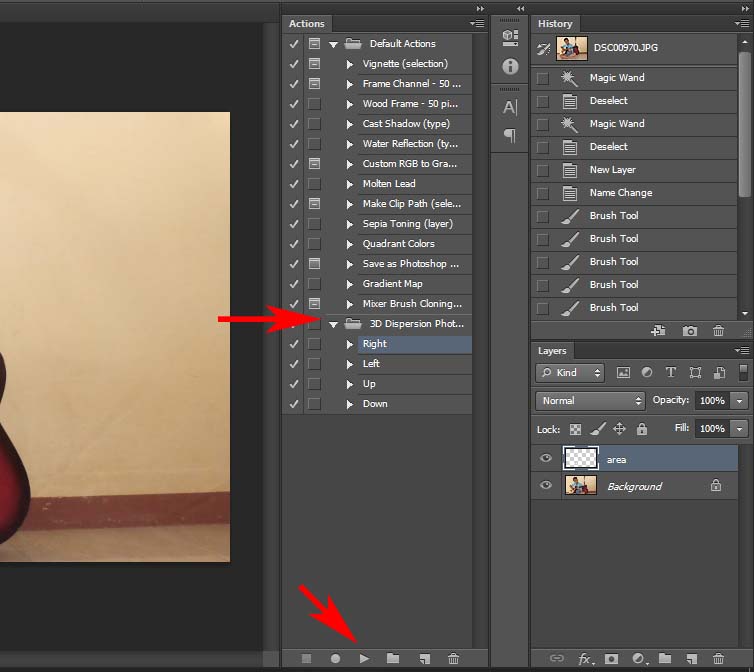Select the Actions panel tab

pyautogui.click(x=306, y=24)
